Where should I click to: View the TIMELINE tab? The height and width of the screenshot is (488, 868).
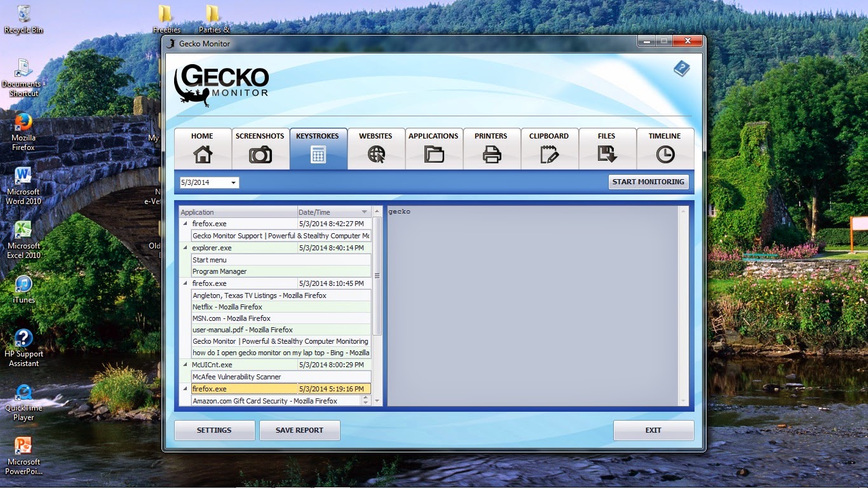click(665, 149)
